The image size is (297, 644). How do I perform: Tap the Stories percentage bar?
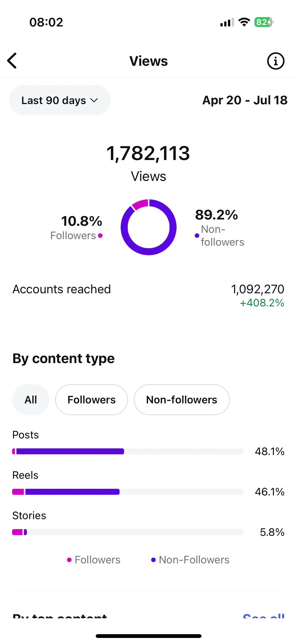(x=128, y=532)
